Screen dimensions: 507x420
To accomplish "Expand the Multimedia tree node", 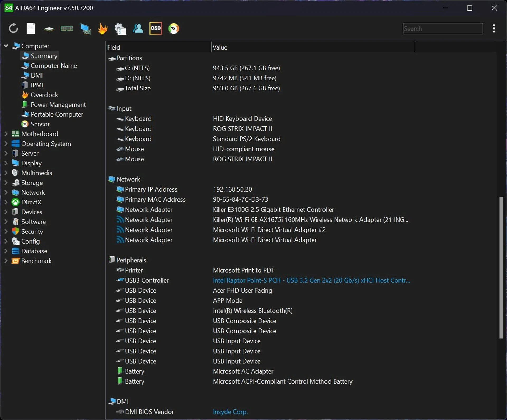I will [x=6, y=173].
